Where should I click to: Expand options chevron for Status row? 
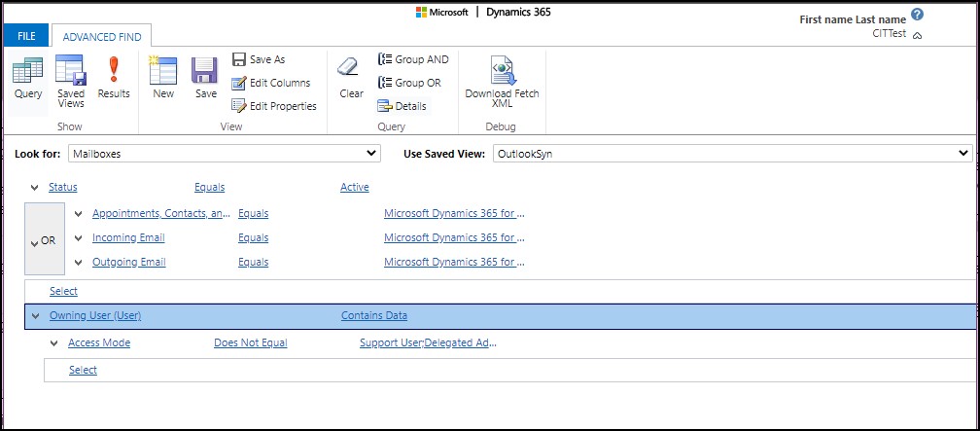point(34,188)
